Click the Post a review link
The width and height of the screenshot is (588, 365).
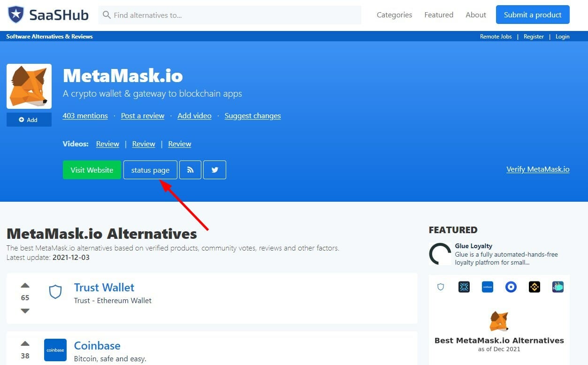point(143,116)
